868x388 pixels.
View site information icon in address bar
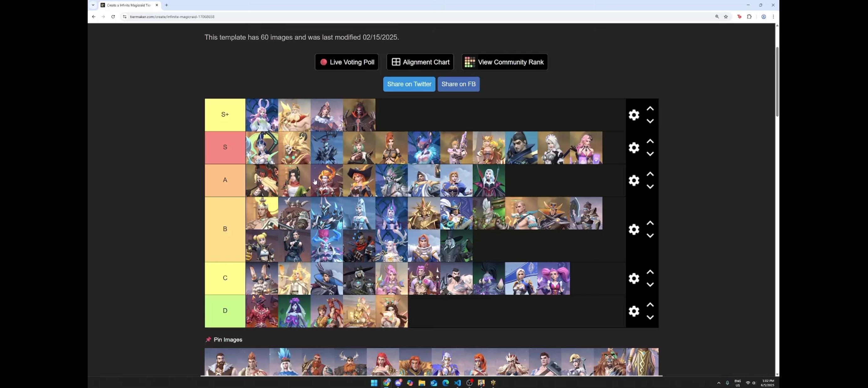pyautogui.click(x=124, y=17)
